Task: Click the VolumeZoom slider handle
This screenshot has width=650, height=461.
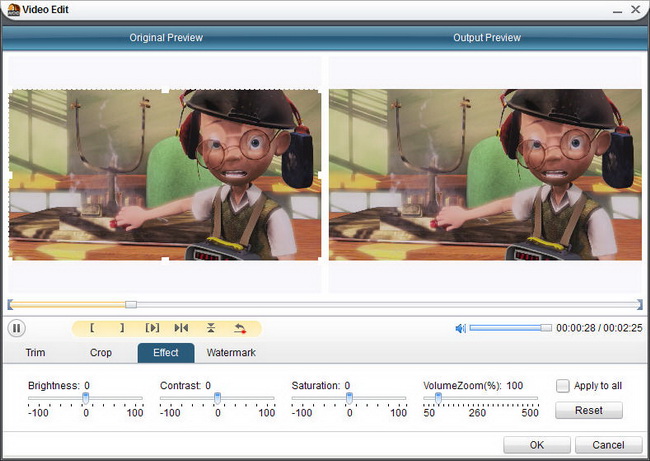Action: (438, 398)
